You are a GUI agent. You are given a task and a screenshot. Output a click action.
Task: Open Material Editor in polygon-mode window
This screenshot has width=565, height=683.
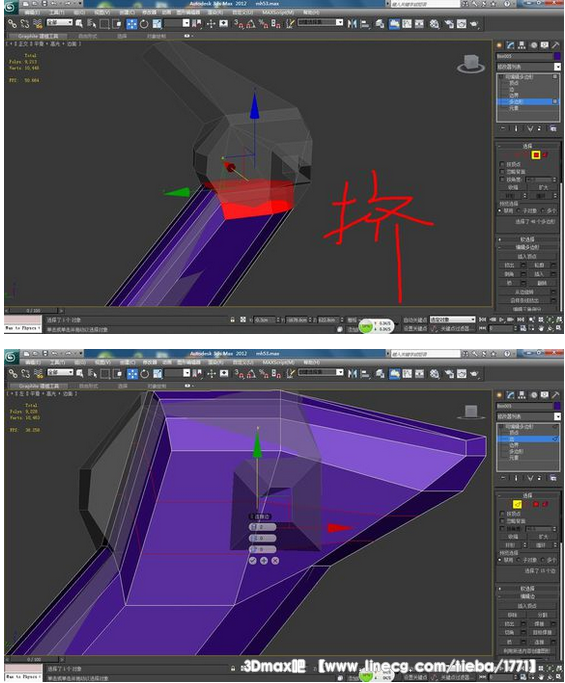[x=434, y=24]
